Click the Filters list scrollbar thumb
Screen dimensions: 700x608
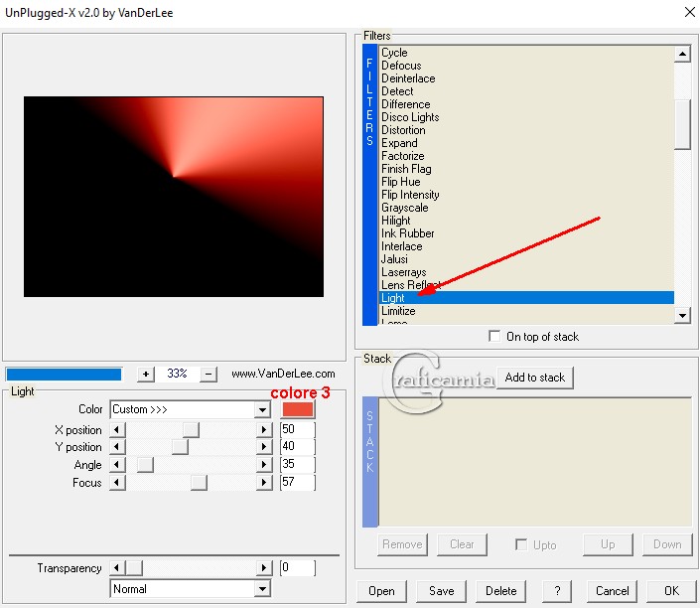pos(682,124)
